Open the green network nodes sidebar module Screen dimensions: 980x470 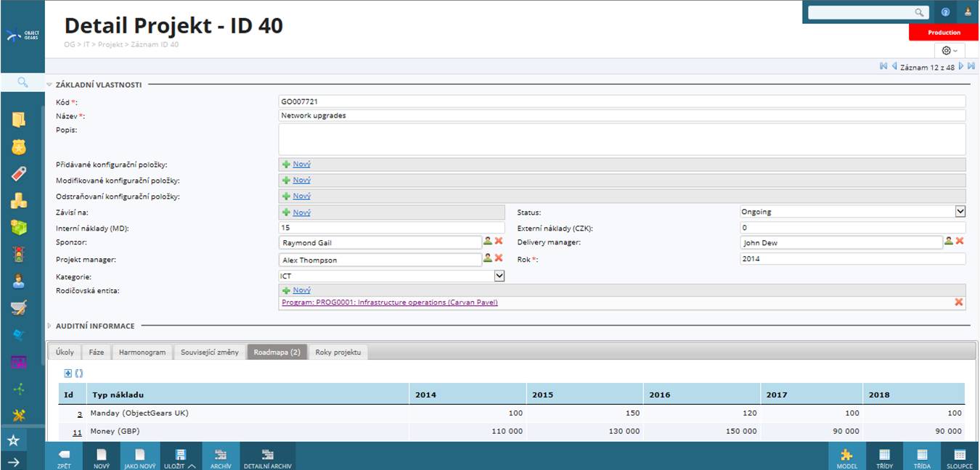[18, 389]
